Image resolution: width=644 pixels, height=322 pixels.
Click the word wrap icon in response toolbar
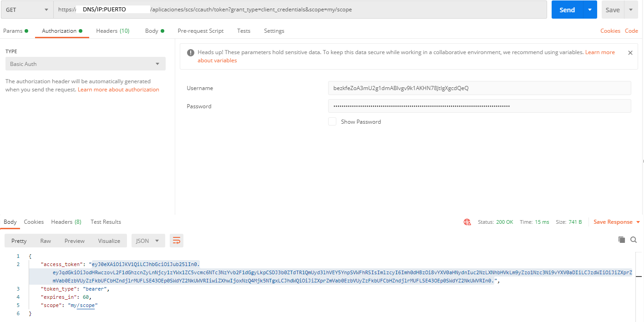176,241
